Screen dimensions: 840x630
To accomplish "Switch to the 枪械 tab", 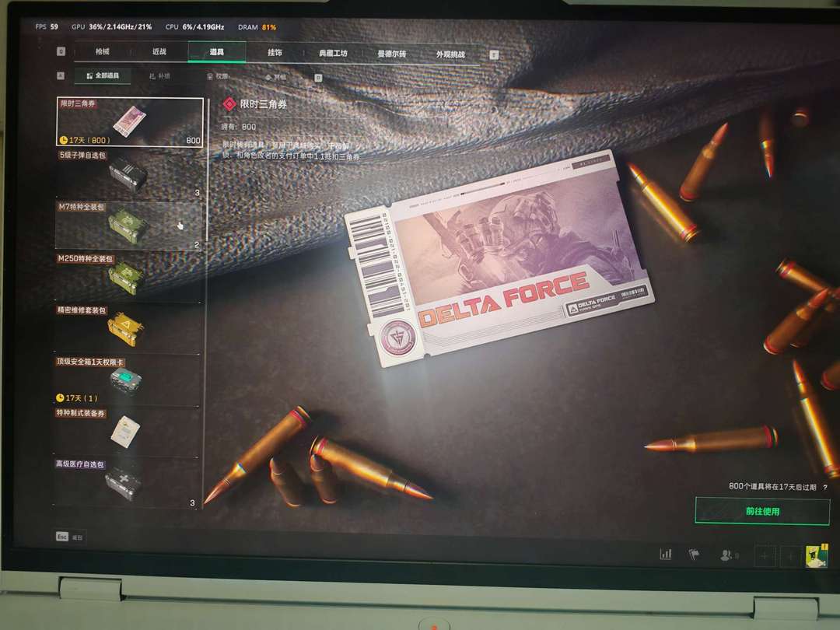I will click(103, 52).
